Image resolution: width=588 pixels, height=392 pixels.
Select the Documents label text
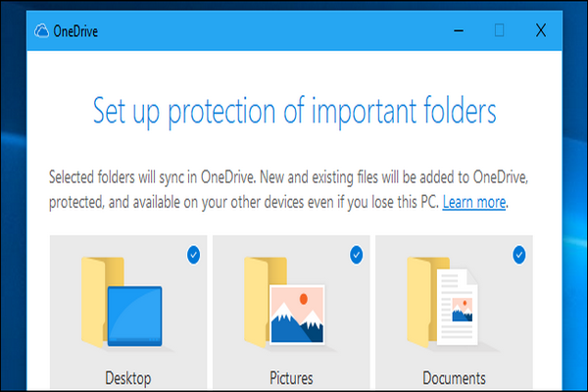click(454, 377)
